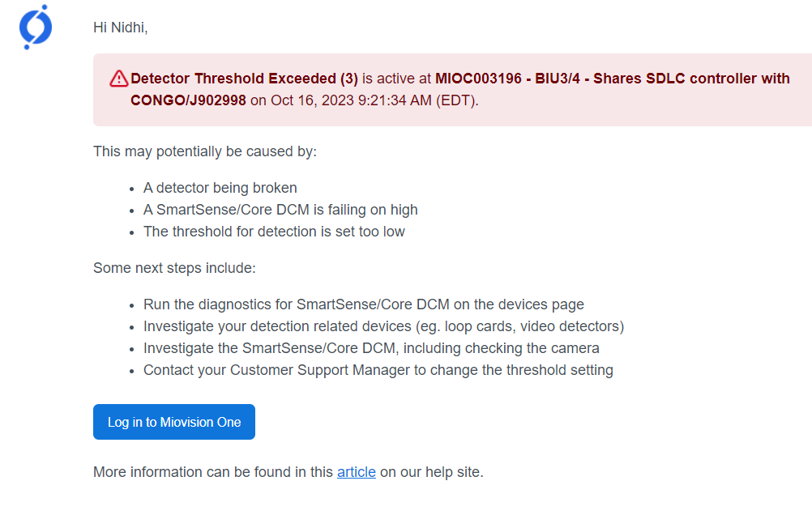Open the article help link
This screenshot has height=515, width=812.
[356, 472]
